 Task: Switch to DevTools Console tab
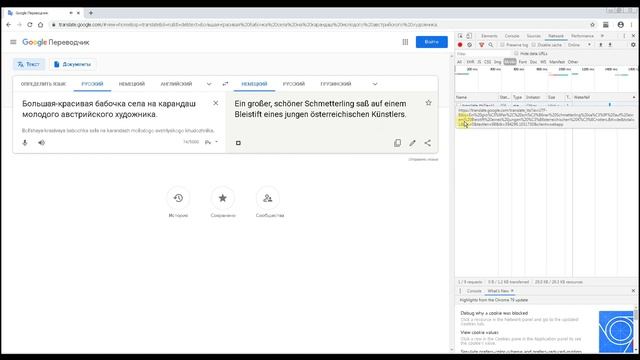pos(512,36)
